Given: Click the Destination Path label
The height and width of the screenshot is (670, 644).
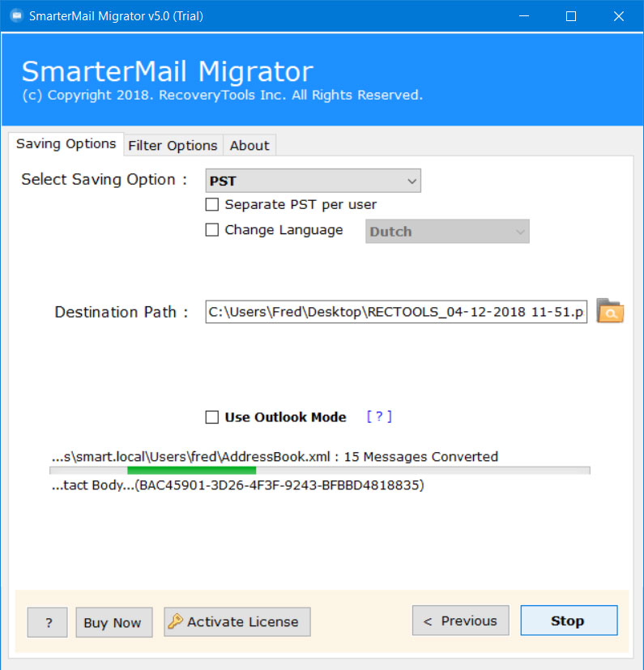Looking at the screenshot, I should click(122, 313).
